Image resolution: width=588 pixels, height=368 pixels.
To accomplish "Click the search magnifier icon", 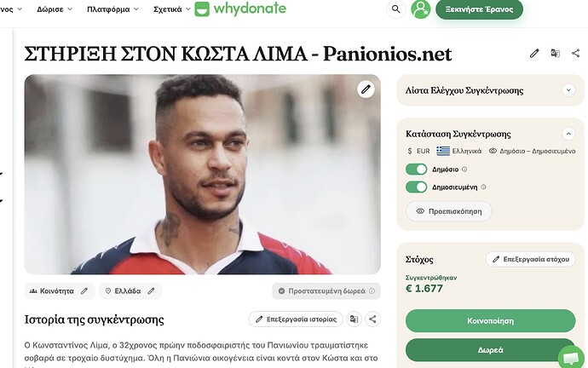I will tap(395, 9).
